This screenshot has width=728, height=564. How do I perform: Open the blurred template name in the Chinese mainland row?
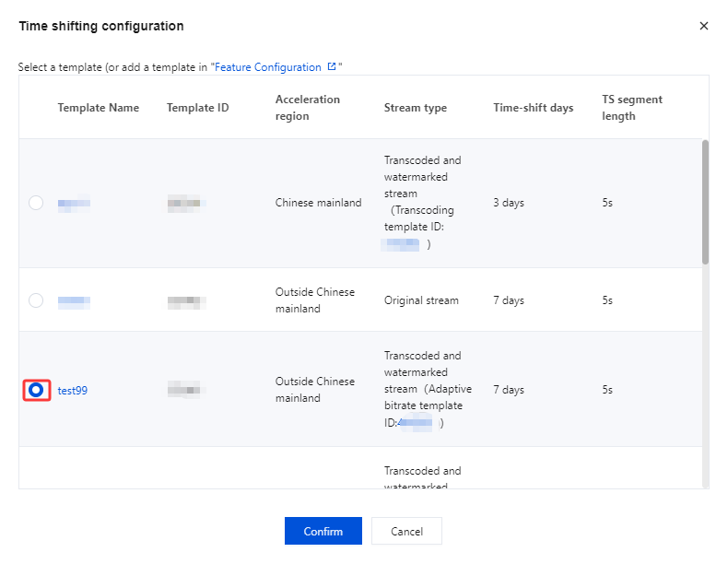(74, 203)
